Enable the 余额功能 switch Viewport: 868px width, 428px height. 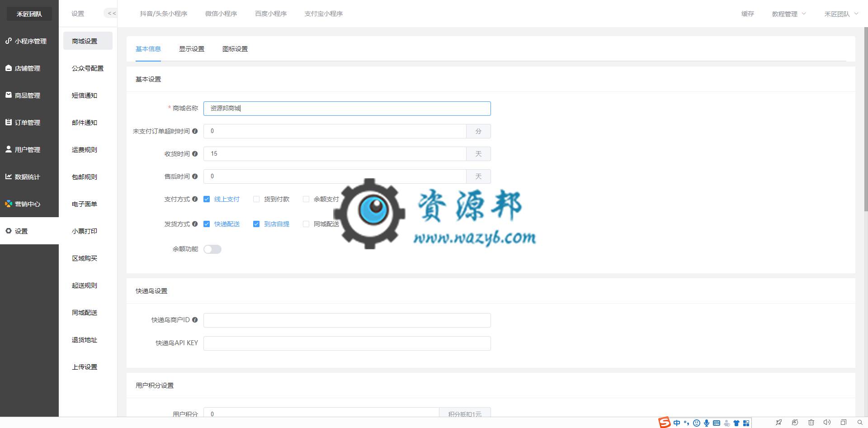tap(212, 249)
